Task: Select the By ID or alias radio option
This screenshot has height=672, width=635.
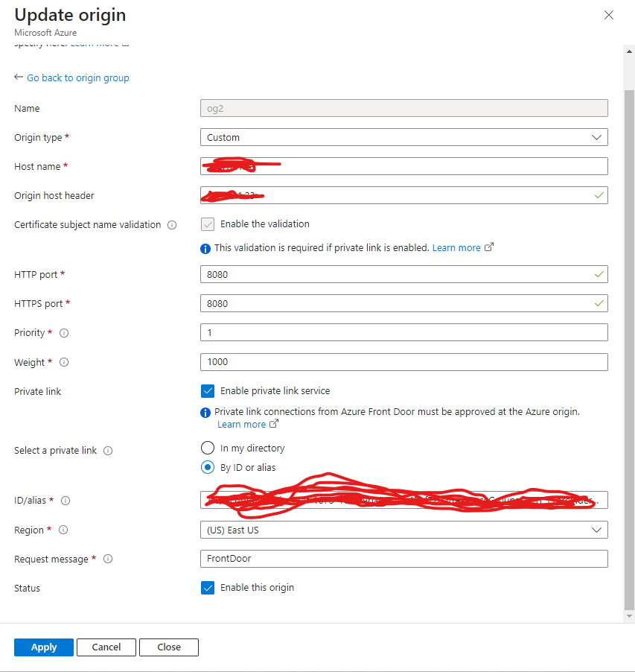Action: click(x=208, y=467)
